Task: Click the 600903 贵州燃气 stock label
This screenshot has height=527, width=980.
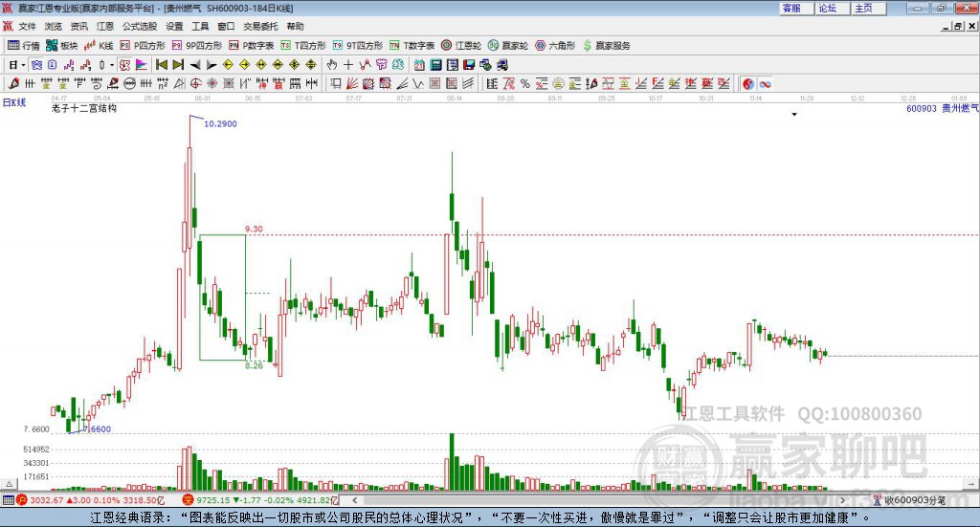Action: point(943,109)
